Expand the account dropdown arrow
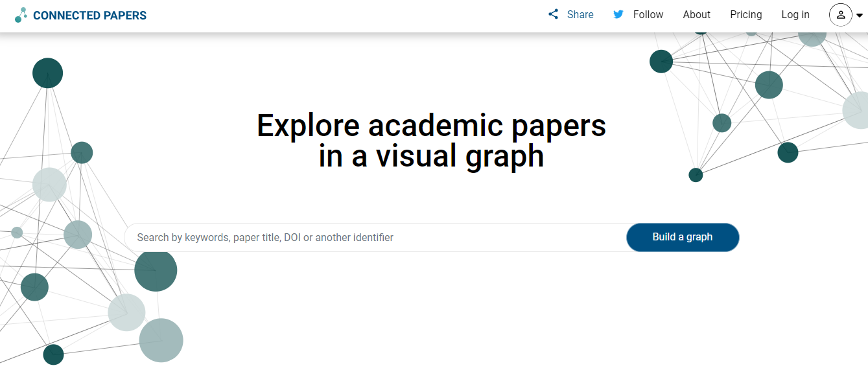The image size is (868, 381). [860, 16]
